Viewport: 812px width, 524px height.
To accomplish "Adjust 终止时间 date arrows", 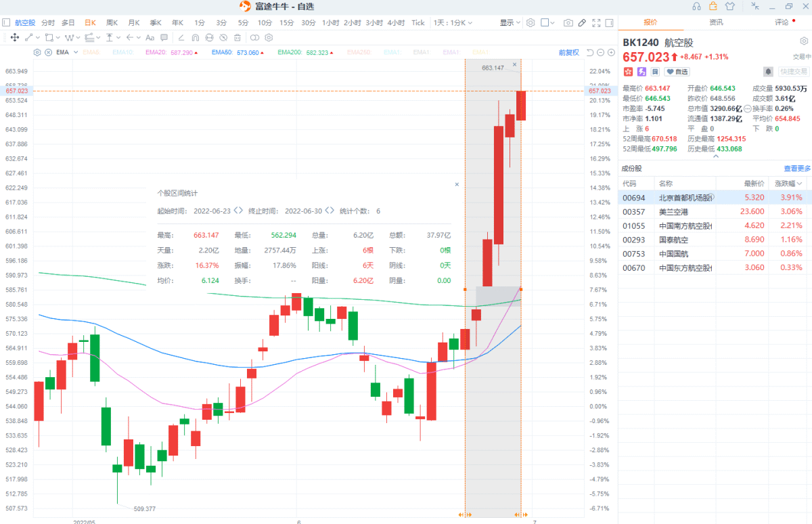I will [330, 211].
